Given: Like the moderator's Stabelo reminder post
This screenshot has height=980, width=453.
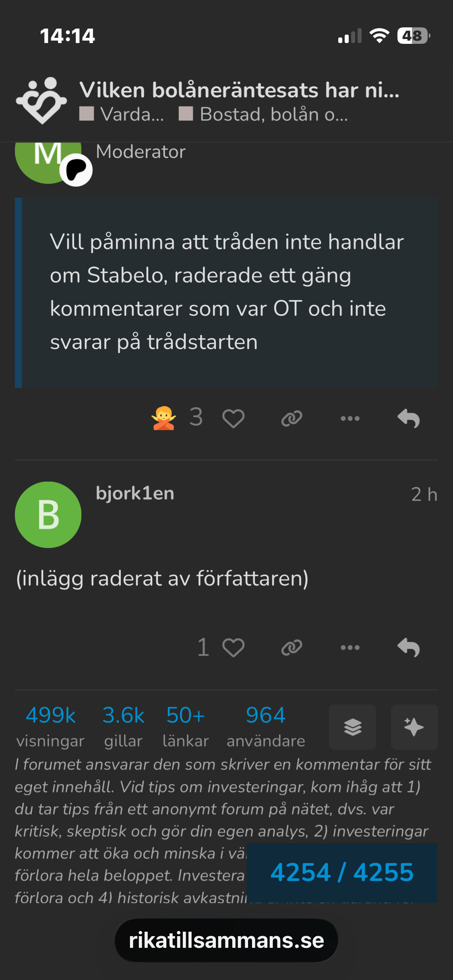Looking at the screenshot, I should coord(233,418).
